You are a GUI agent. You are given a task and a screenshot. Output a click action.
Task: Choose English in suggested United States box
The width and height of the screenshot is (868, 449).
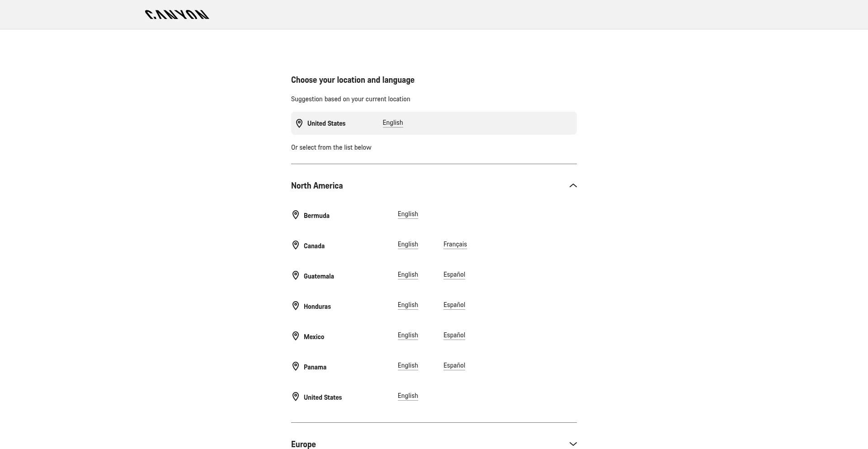pos(393,123)
